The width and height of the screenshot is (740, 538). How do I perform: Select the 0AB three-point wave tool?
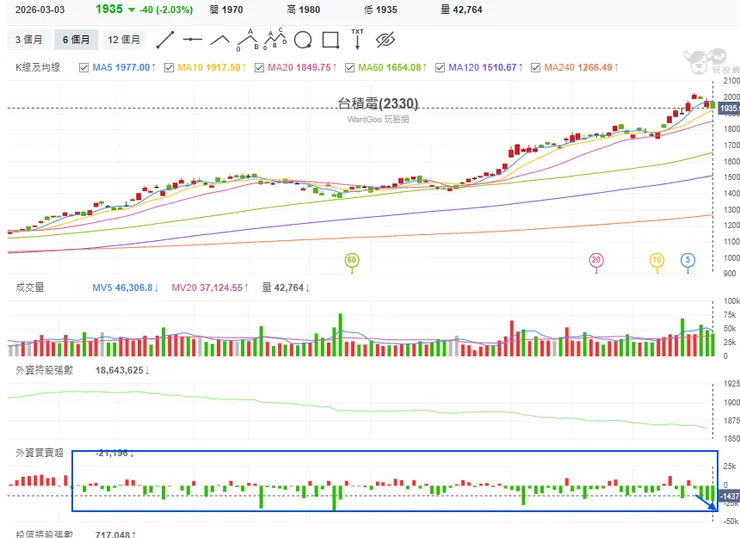click(x=248, y=40)
